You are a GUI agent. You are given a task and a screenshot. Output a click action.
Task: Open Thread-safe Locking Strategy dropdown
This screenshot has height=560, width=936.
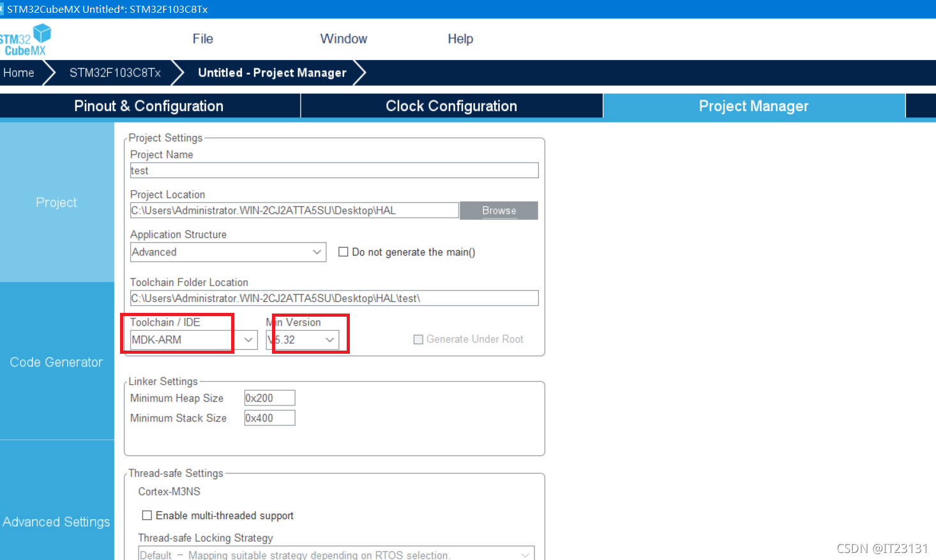coord(336,554)
